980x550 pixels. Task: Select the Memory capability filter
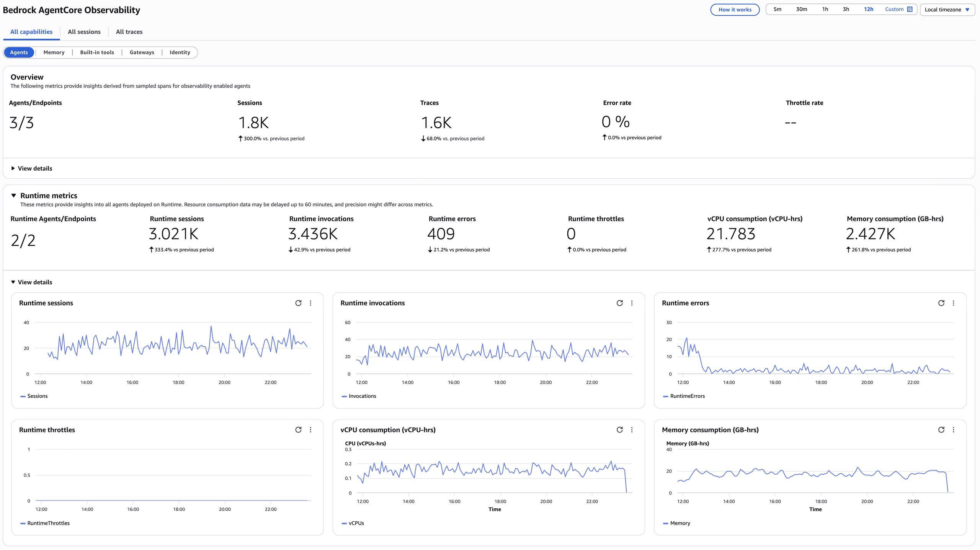(x=54, y=52)
